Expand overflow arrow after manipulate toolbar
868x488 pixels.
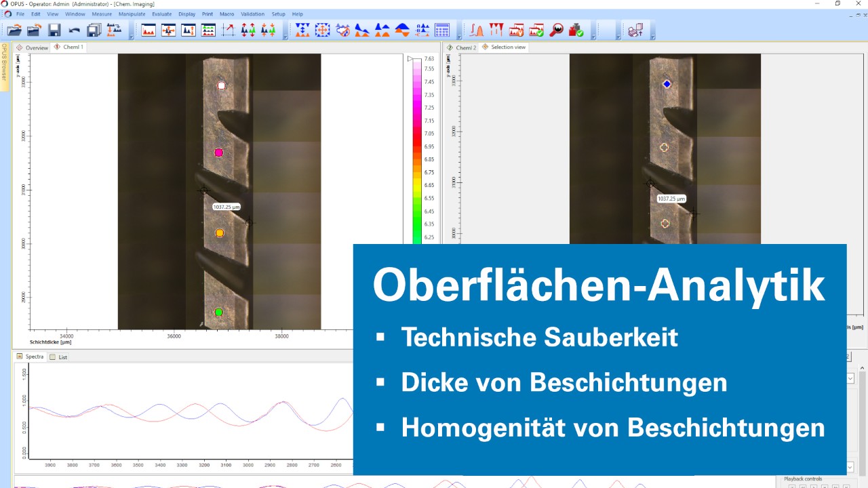460,37
